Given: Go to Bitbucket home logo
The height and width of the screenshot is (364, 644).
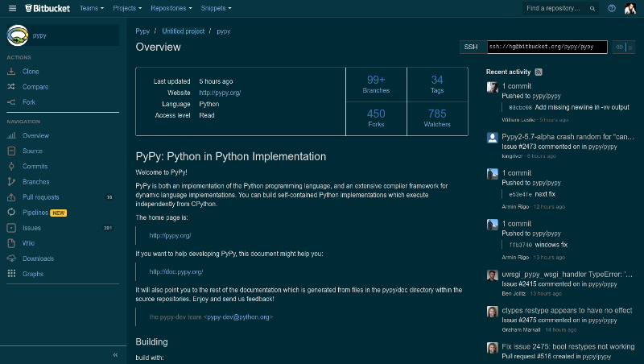Looking at the screenshot, I should (47, 8).
